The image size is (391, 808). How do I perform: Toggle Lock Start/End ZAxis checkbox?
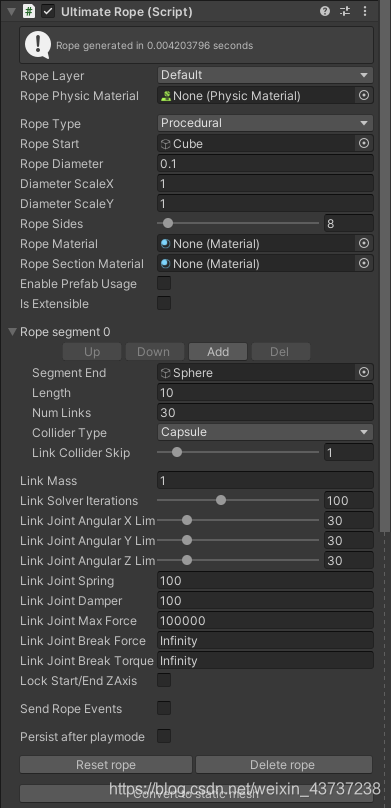pyautogui.click(x=164, y=680)
